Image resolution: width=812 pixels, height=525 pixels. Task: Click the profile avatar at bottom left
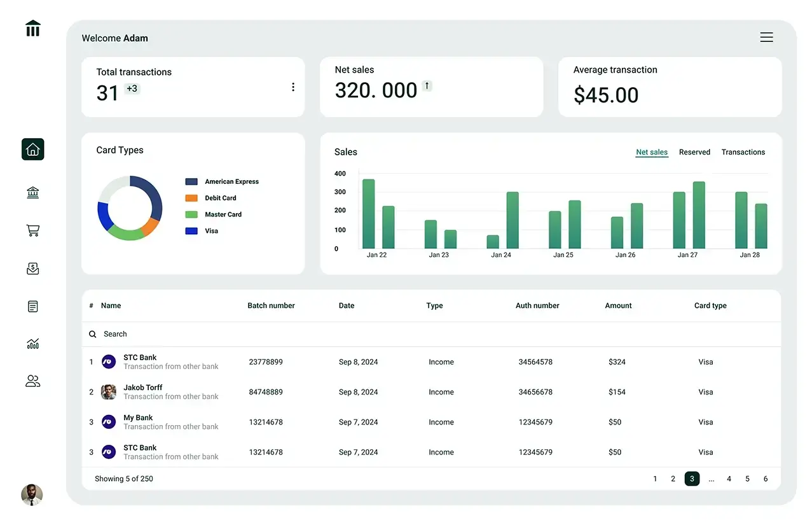(32, 494)
